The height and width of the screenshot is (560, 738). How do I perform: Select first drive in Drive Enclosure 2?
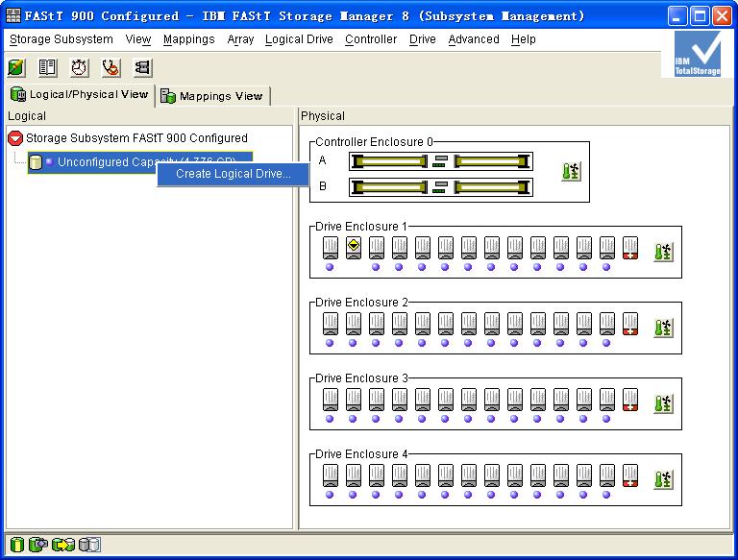point(331,324)
